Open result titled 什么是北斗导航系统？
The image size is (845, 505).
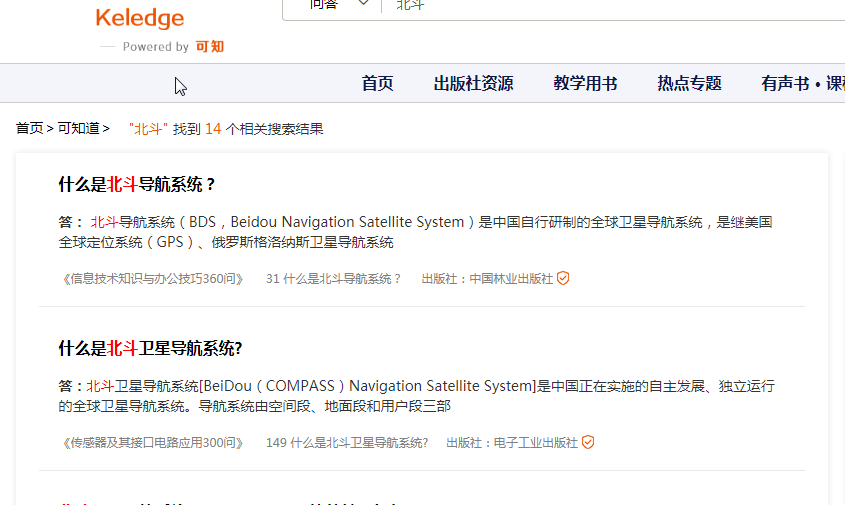pos(137,184)
